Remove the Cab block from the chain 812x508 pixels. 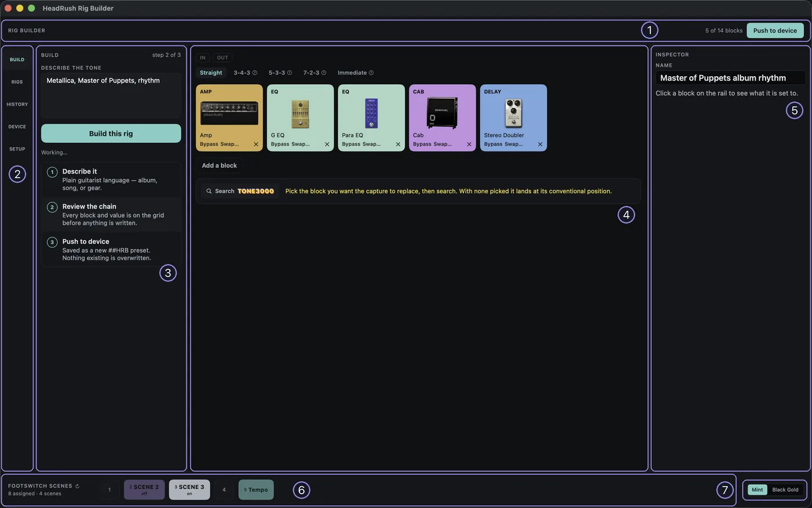coord(469,144)
